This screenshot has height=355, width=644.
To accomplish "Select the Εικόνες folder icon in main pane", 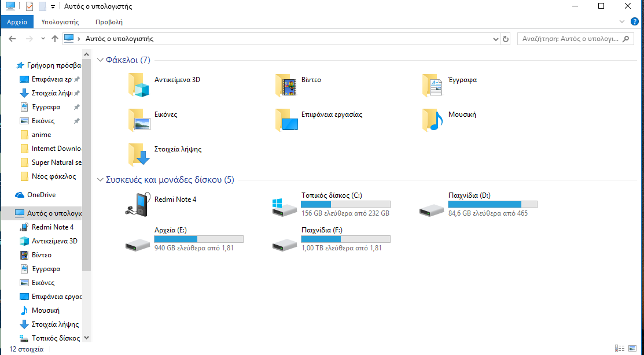I will click(139, 120).
